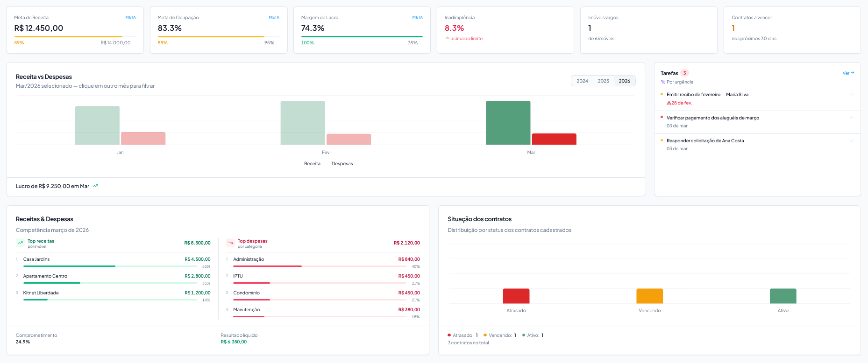Viewport: 868px width, 363px height.
Task: Click the Top despesas trending-down icon
Action: 230,243
